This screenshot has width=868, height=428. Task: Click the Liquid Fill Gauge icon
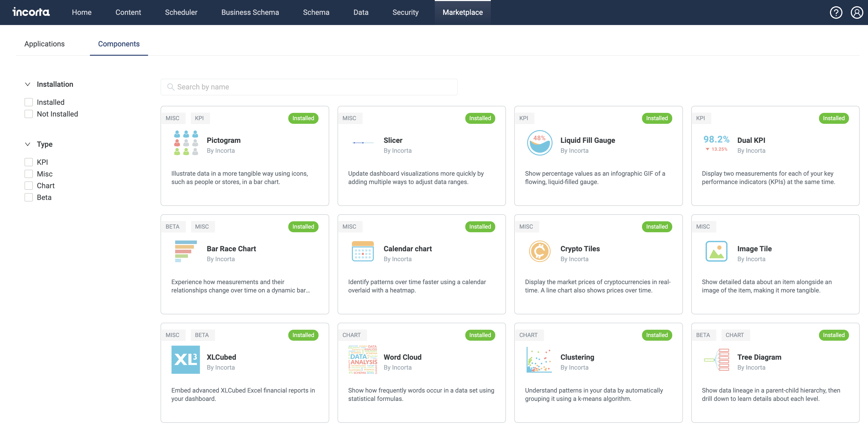pyautogui.click(x=540, y=143)
